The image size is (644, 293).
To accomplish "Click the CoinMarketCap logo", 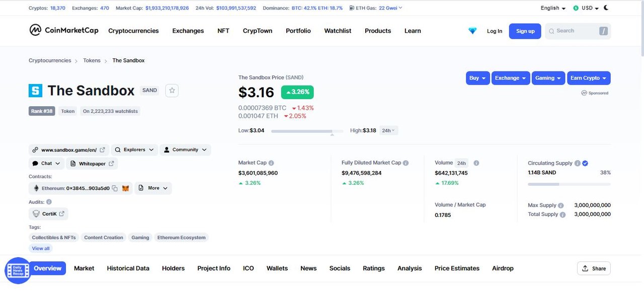I will coord(64,30).
